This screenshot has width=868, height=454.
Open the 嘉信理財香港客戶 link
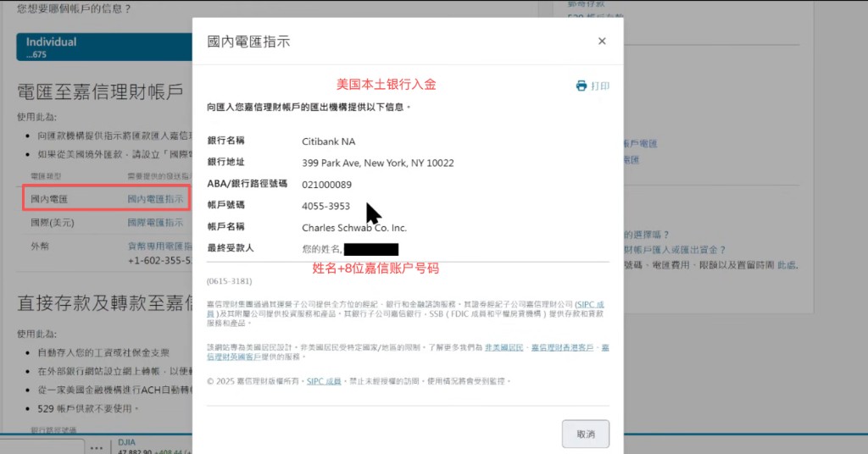point(563,347)
